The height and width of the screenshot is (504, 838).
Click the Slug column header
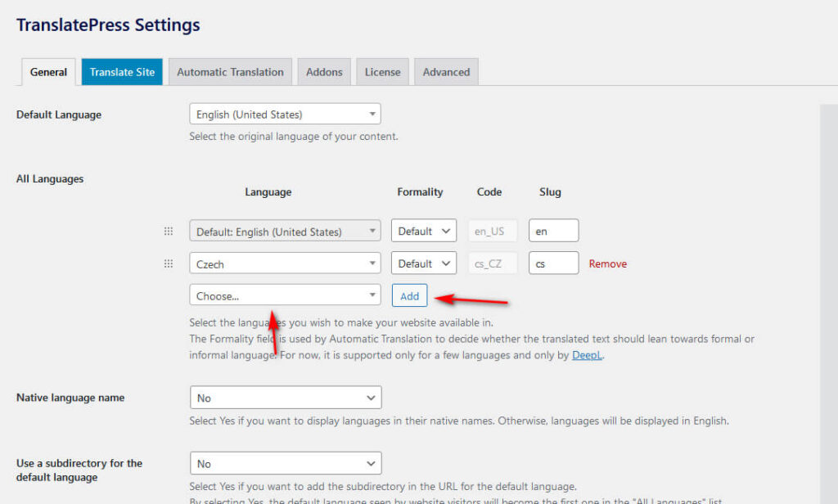[550, 192]
